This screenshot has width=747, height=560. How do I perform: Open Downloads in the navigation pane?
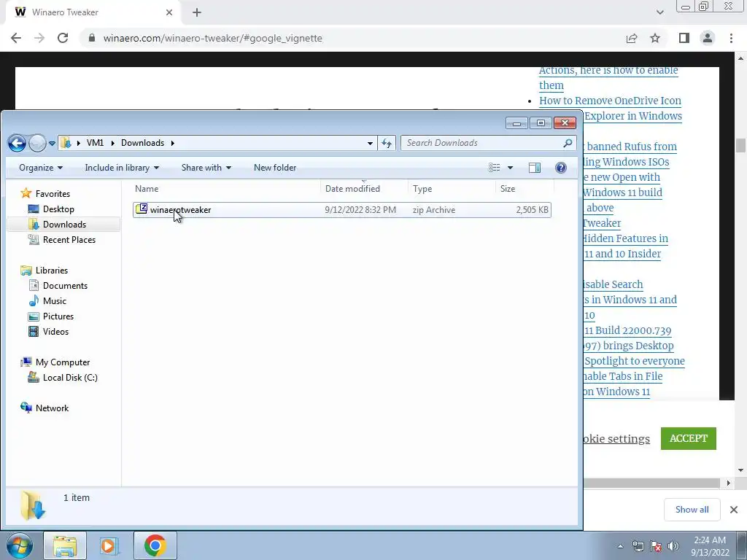64,225
